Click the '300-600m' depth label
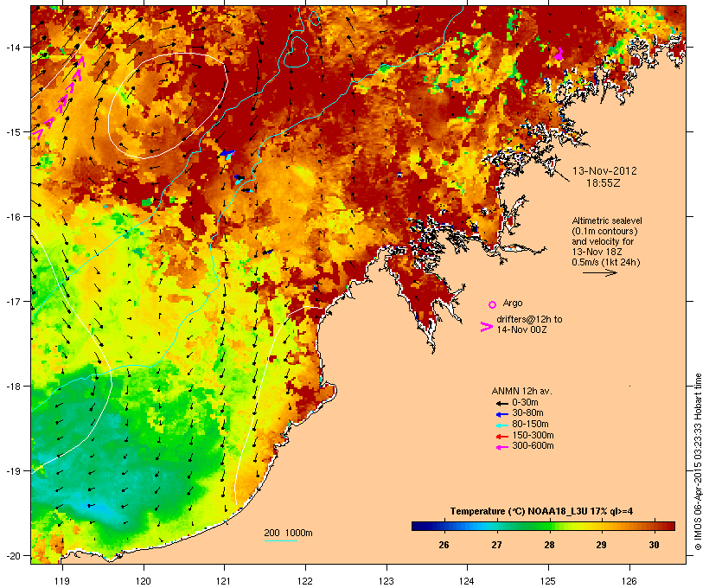Viewport: 709px width, 588px height. click(x=533, y=446)
